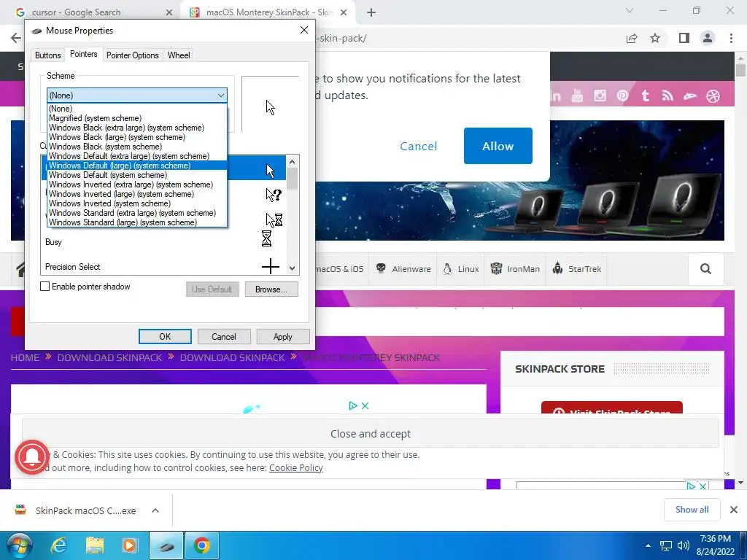Viewport: 747px width, 560px height.
Task: Open the site's Tumblr social icon
Action: point(645,96)
